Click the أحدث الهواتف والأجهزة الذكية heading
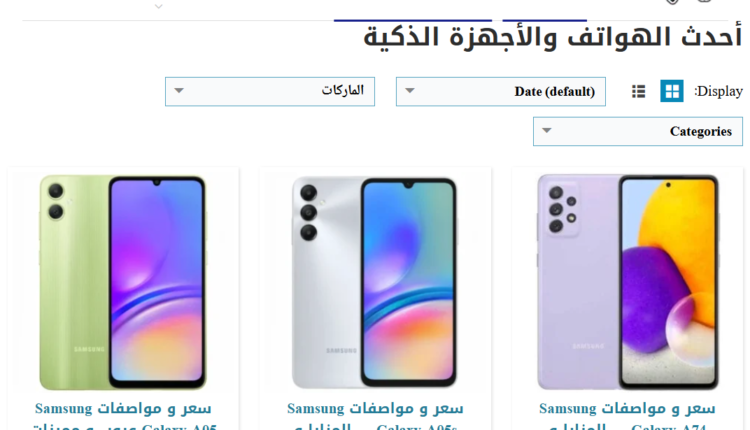 pos(552,37)
